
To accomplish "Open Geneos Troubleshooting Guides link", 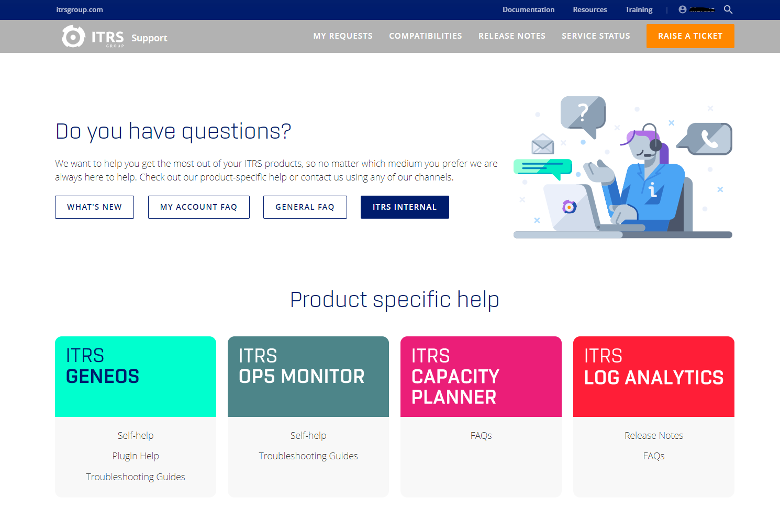I will pos(136,477).
